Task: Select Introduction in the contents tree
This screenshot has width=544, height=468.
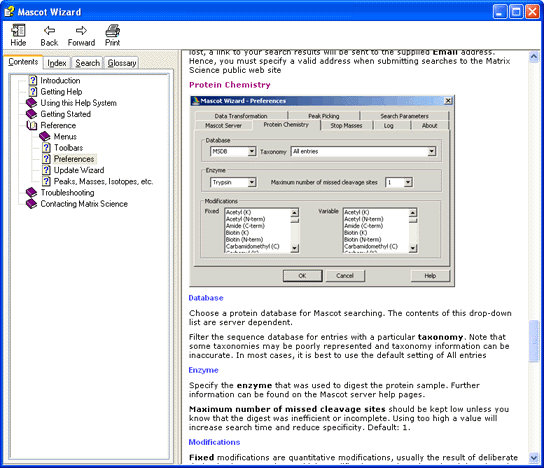Action: (60, 80)
